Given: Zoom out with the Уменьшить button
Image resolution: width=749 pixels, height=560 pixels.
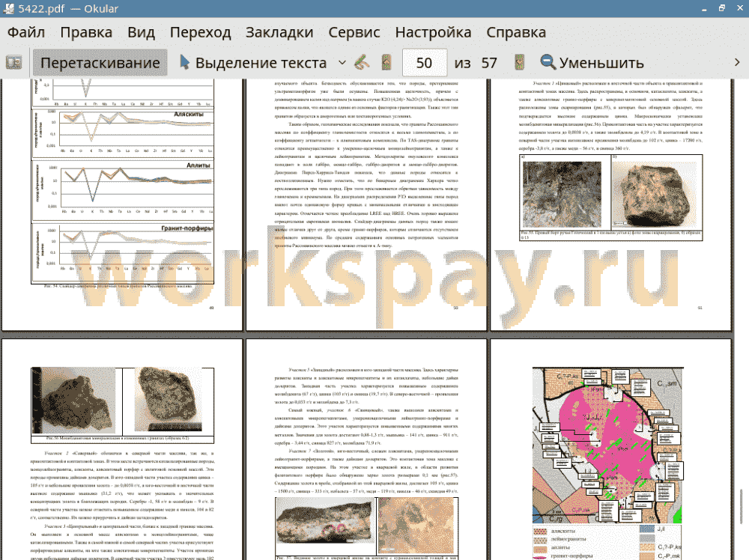Looking at the screenshot, I should (592, 63).
